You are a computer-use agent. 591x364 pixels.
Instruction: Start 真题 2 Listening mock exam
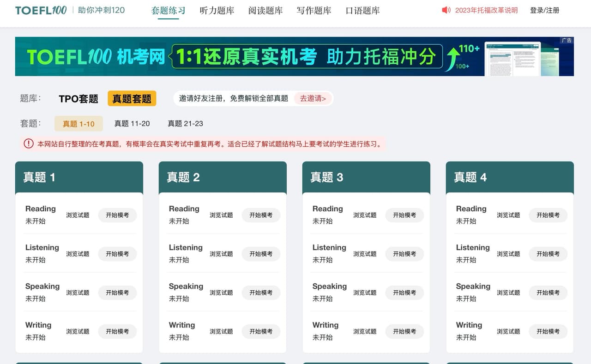(x=261, y=254)
